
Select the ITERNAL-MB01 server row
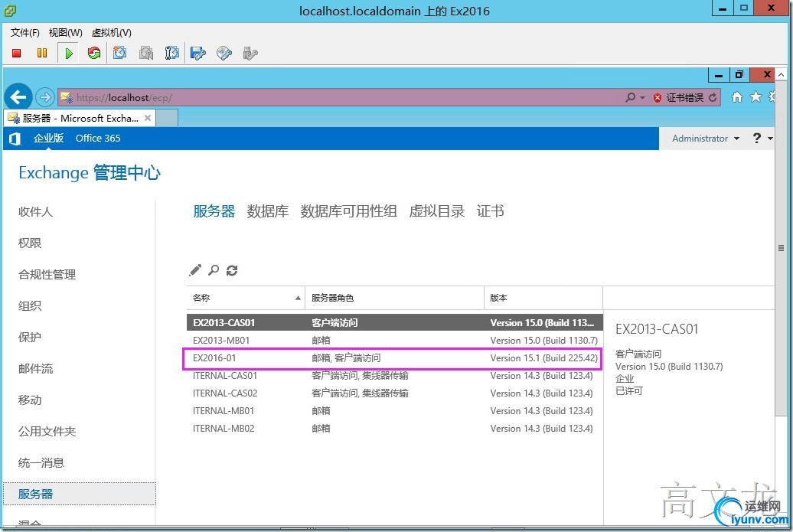395,411
